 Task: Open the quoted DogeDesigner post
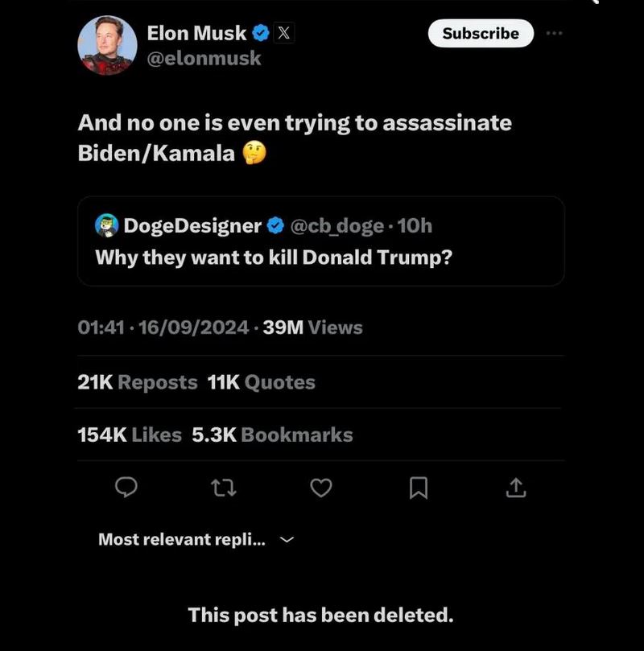(320, 258)
